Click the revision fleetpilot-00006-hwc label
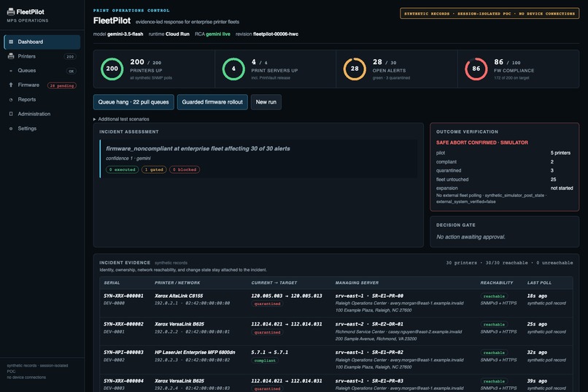The width and height of the screenshot is (588, 392). 267,34
